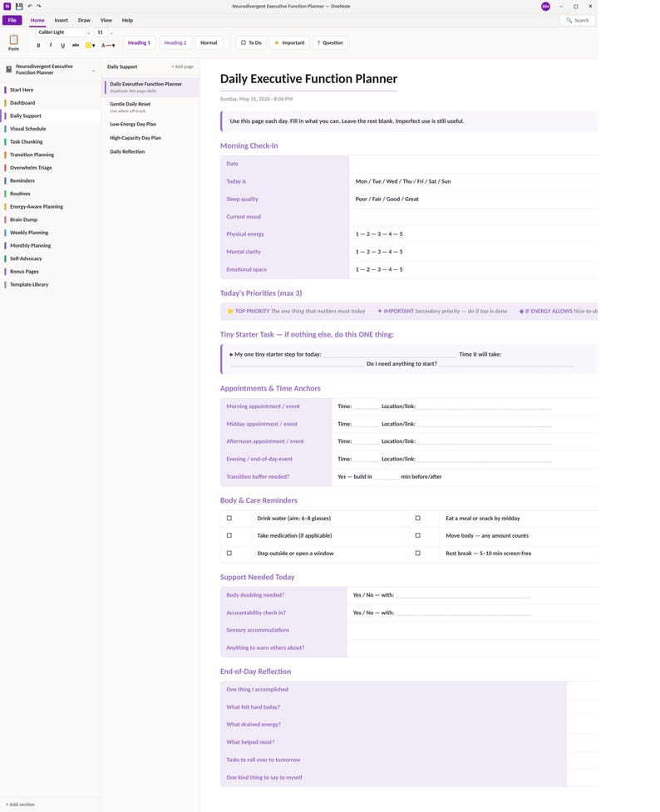Open the Overwhelm Triage section
The image size is (660, 812).
51,168
